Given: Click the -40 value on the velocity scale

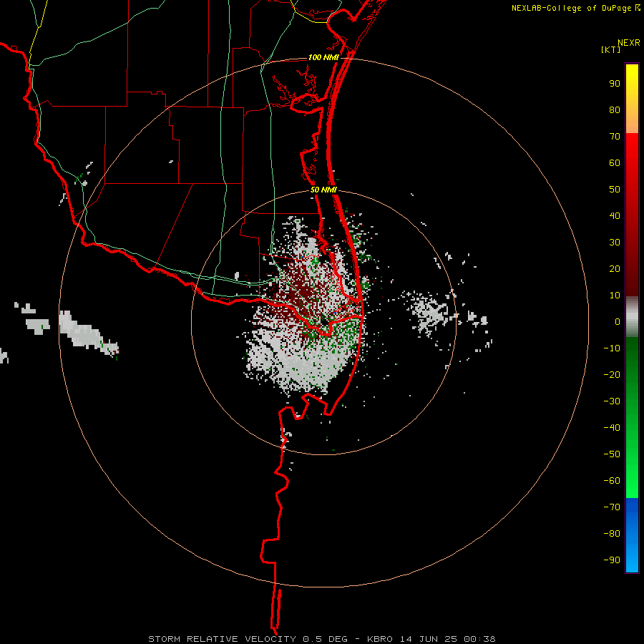Looking at the screenshot, I should click(x=612, y=428).
